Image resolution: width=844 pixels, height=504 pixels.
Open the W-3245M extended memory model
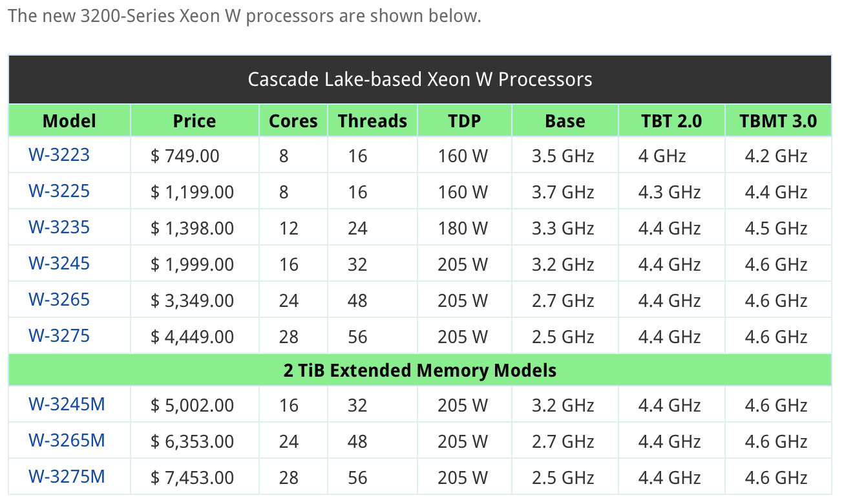[x=67, y=404]
